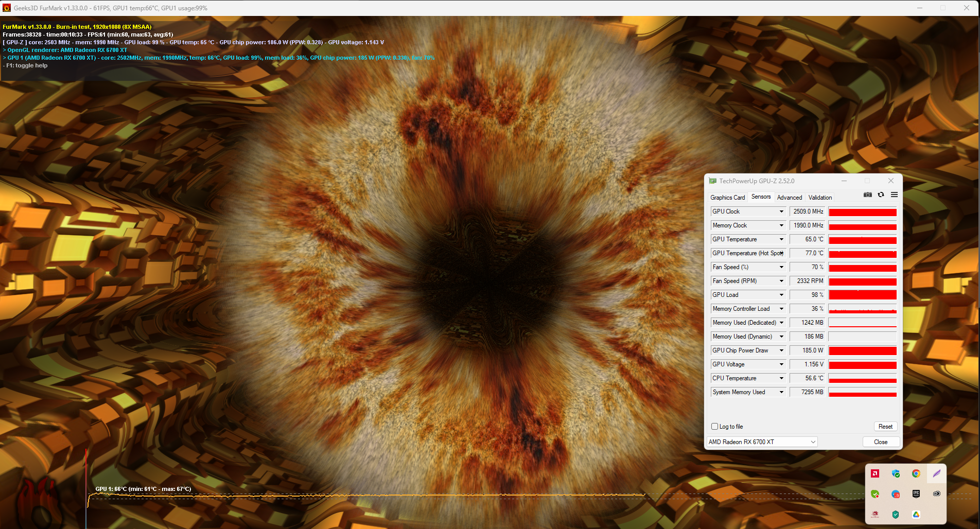Open the AMD Radeon RX 6700 XT device selector

pos(762,442)
